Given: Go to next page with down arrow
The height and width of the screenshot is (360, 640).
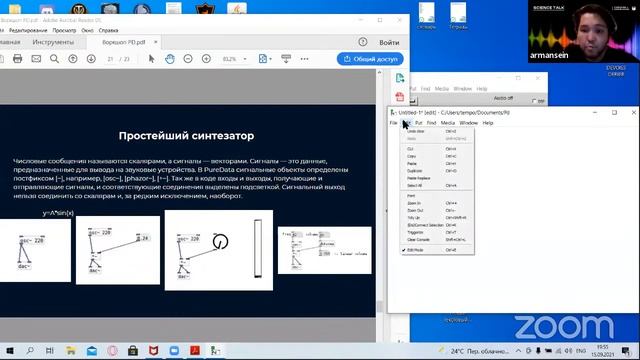Looking at the screenshot, I should point(91,59).
